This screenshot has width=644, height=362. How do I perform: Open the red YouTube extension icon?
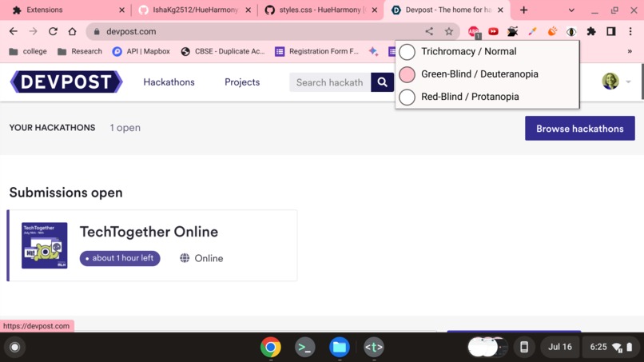pyautogui.click(x=493, y=31)
